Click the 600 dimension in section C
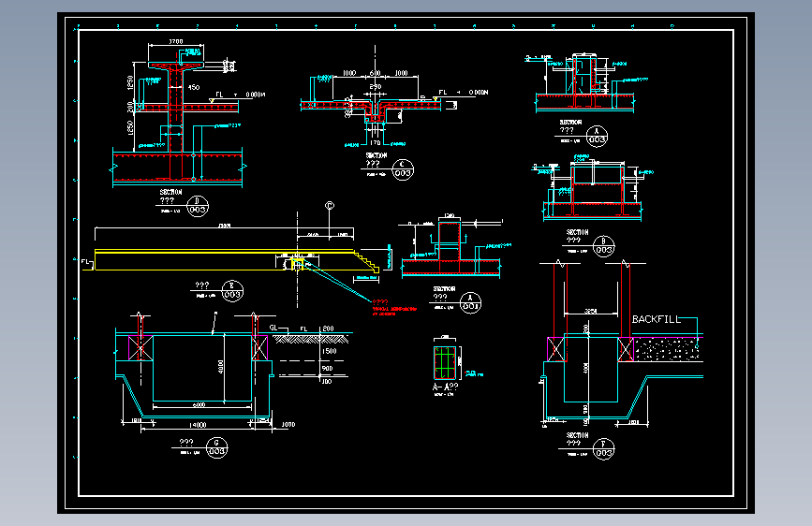This screenshot has height=526, width=812. pos(375,73)
